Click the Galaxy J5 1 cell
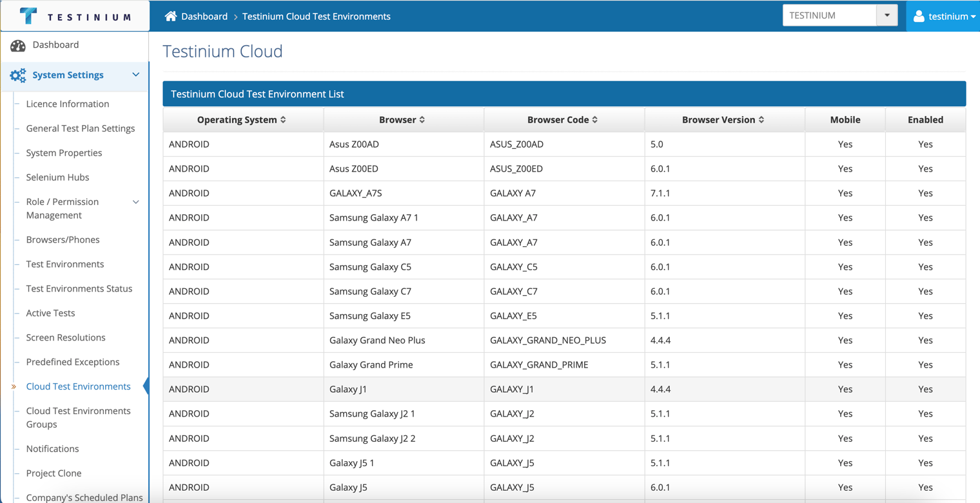Viewport: 980px width, 503px height. click(x=404, y=463)
